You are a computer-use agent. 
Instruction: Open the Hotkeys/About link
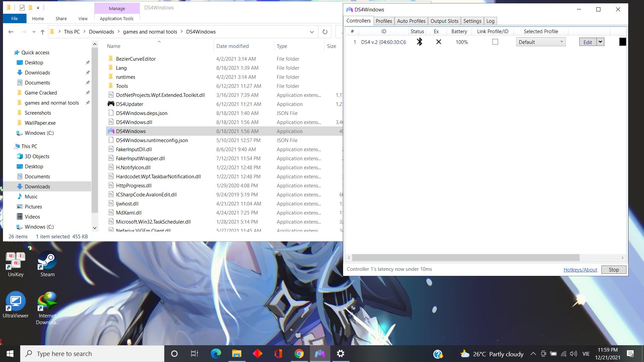580,269
